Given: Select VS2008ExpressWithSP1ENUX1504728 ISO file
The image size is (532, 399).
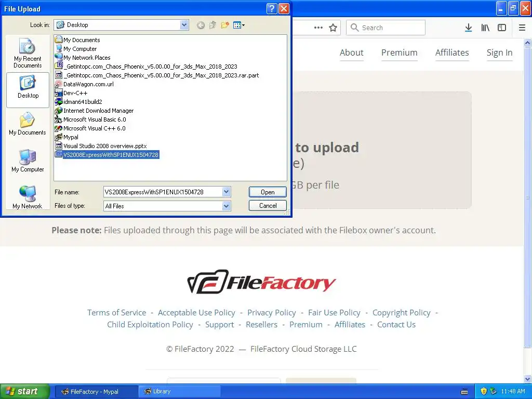Looking at the screenshot, I should pyautogui.click(x=107, y=155).
